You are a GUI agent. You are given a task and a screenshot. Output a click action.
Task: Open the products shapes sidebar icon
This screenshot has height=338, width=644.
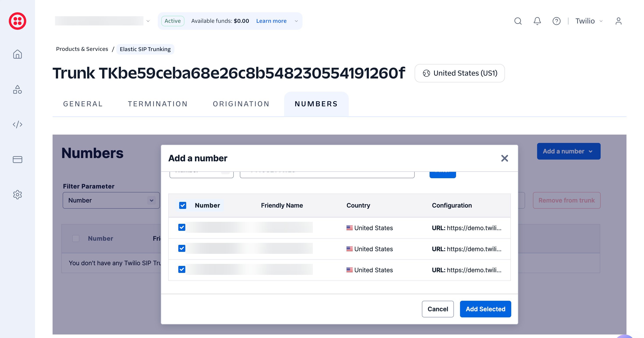tap(18, 89)
